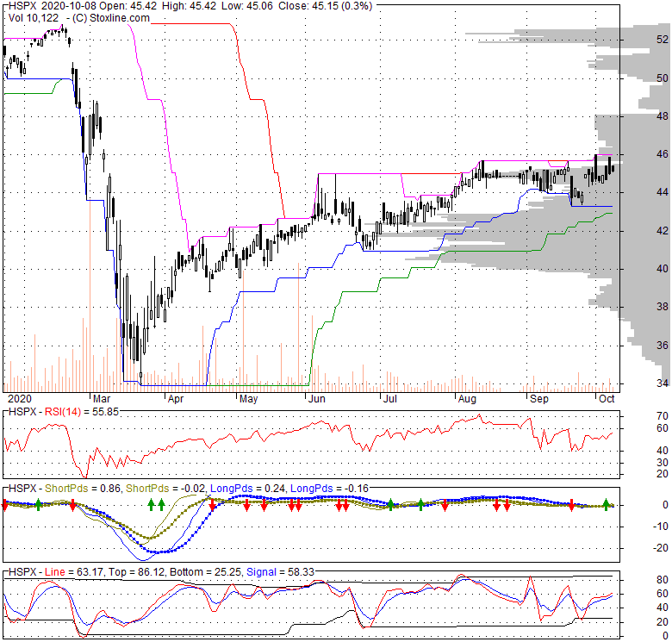Click the 36 price axis label
Screen dimensions: 672x642
point(663,345)
